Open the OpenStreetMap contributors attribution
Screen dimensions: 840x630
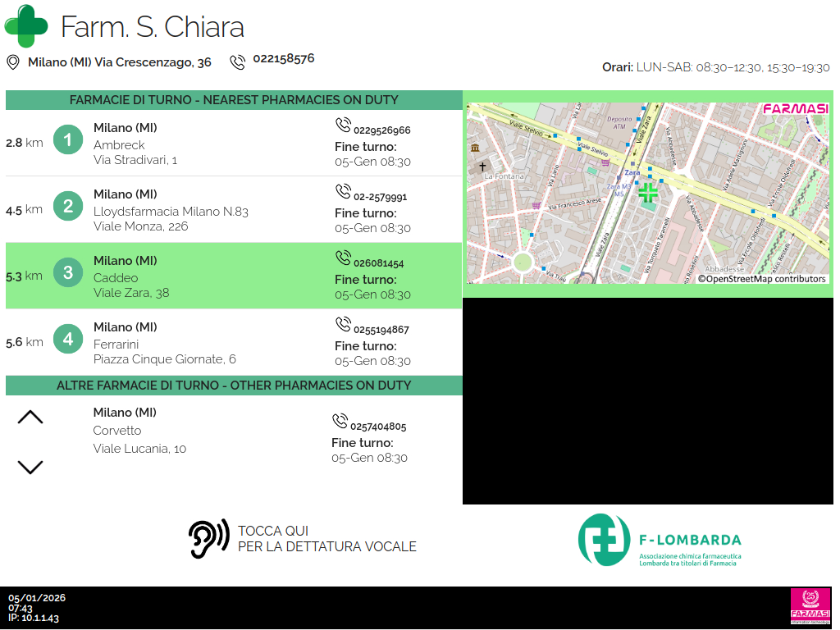click(x=762, y=279)
